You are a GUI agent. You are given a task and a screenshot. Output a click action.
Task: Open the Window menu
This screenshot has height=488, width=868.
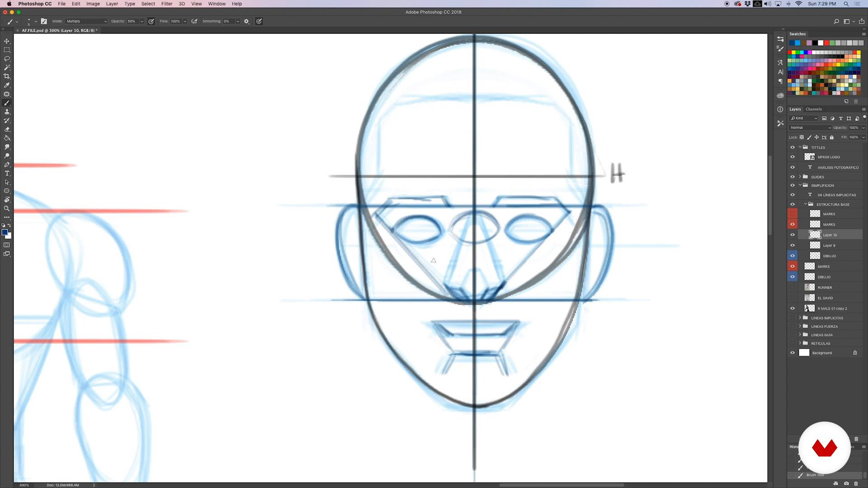217,4
